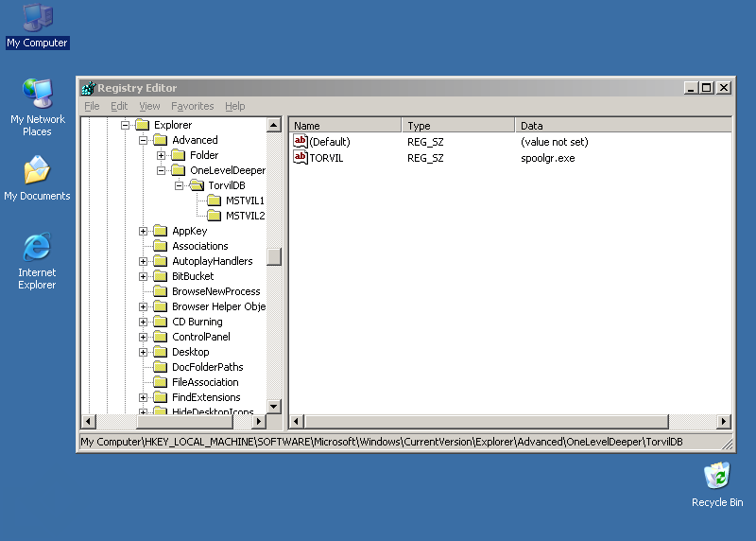Viewport: 756px width, 541px height.
Task: Collapse the Advanced key
Action: point(144,140)
